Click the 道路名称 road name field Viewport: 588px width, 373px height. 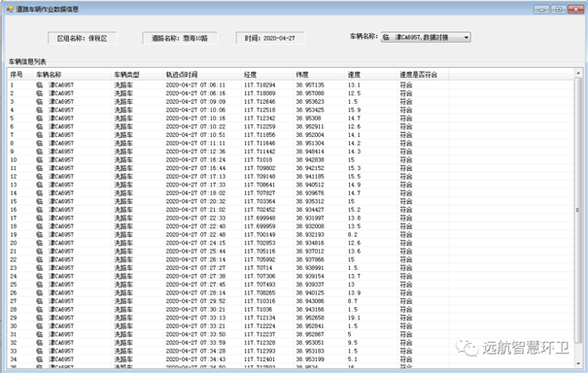[x=180, y=38]
